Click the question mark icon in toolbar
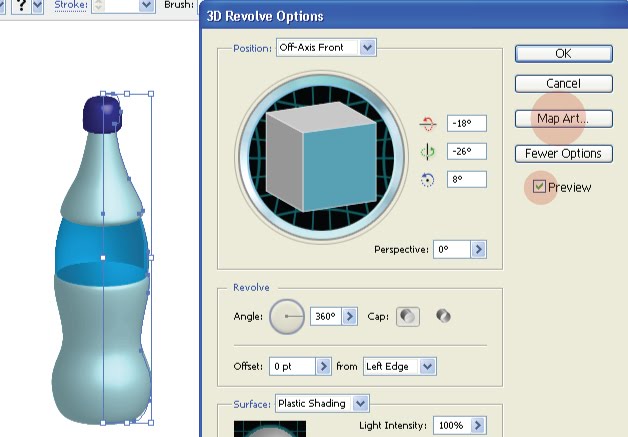The image size is (628, 437). (x=22, y=5)
